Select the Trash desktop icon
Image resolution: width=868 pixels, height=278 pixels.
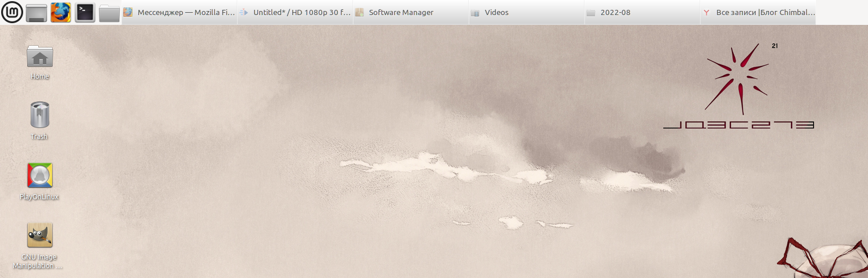[x=40, y=115]
